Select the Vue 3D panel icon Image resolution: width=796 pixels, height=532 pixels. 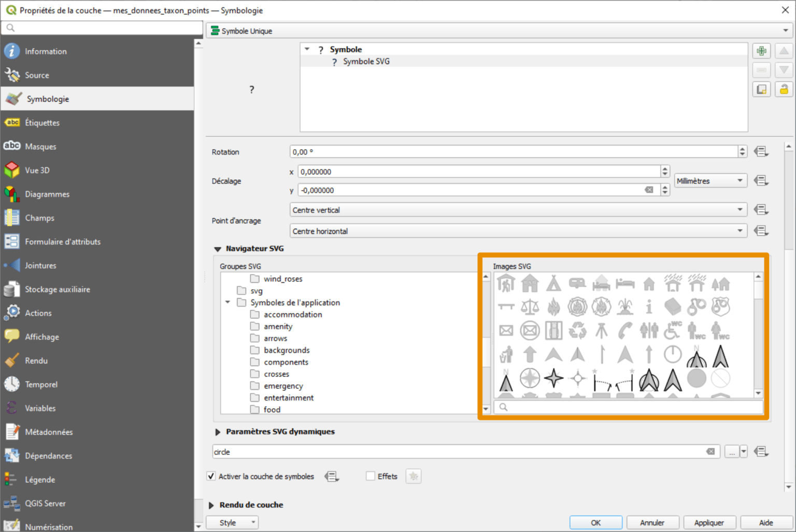tap(11, 170)
